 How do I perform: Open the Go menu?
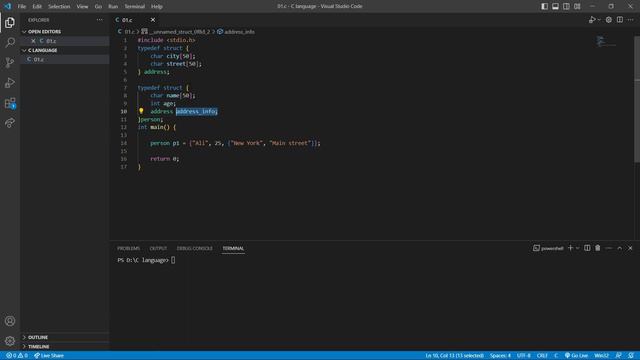[x=98, y=6]
